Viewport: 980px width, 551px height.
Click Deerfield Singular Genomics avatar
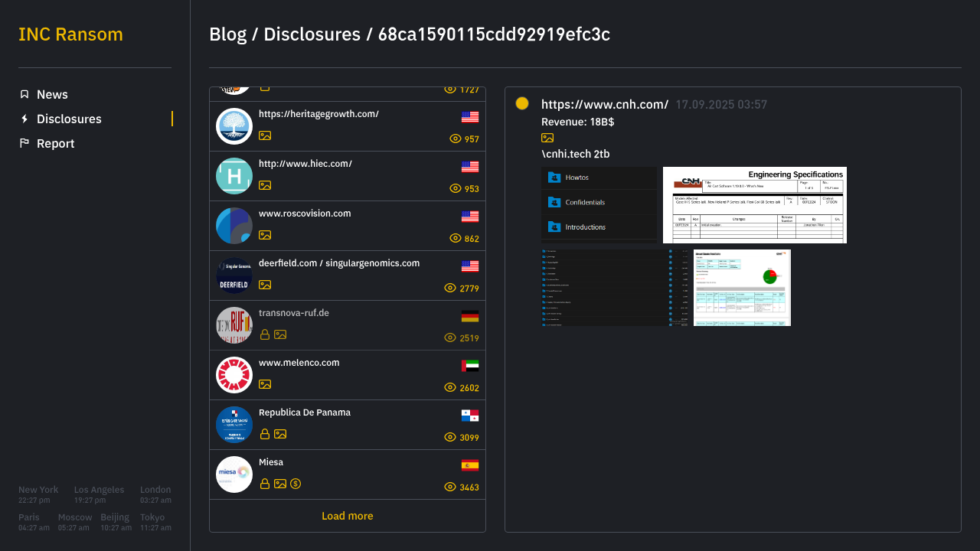click(234, 275)
